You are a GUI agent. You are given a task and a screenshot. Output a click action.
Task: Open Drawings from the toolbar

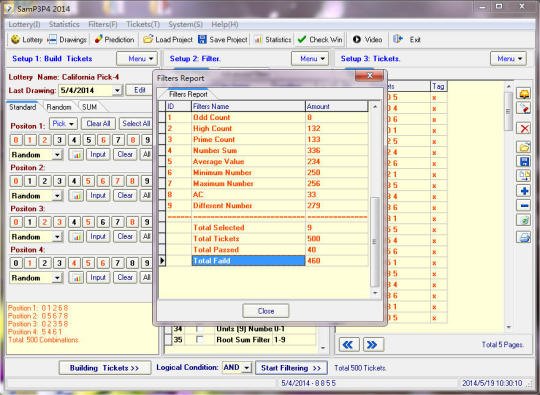[x=67, y=40]
